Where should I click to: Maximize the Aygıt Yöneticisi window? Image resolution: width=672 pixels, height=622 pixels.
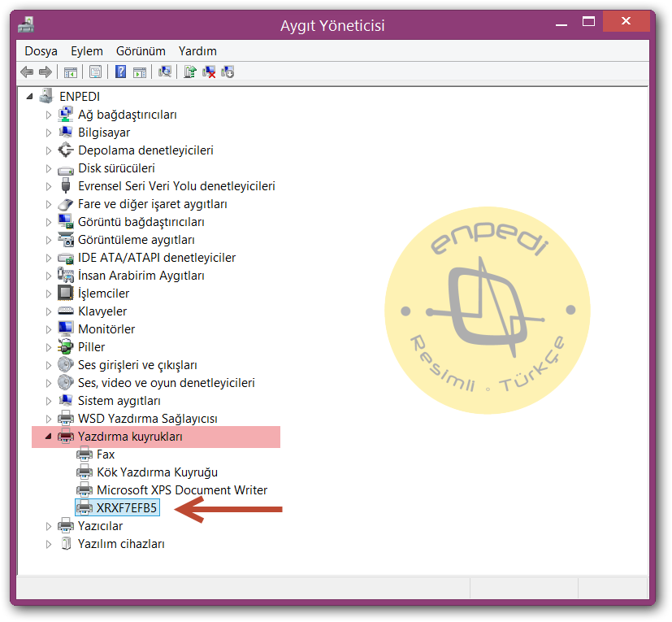tap(588, 21)
